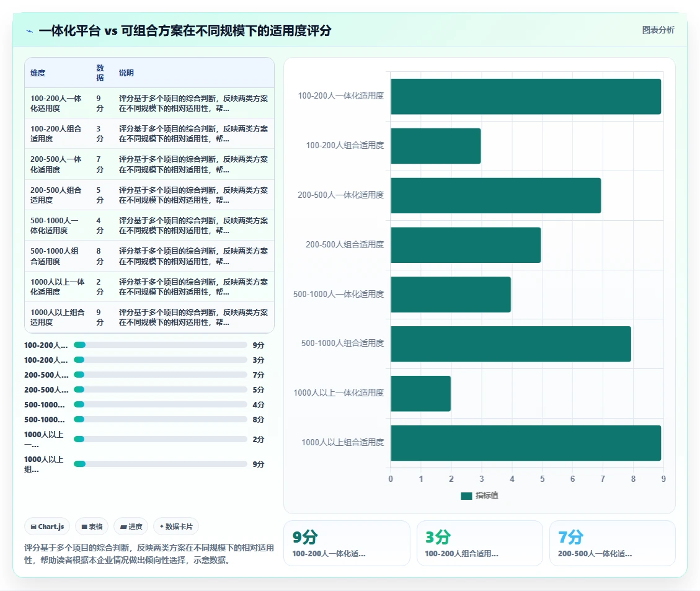Click the footer description paragraph
The width and height of the screenshot is (700, 591).
click(x=149, y=554)
